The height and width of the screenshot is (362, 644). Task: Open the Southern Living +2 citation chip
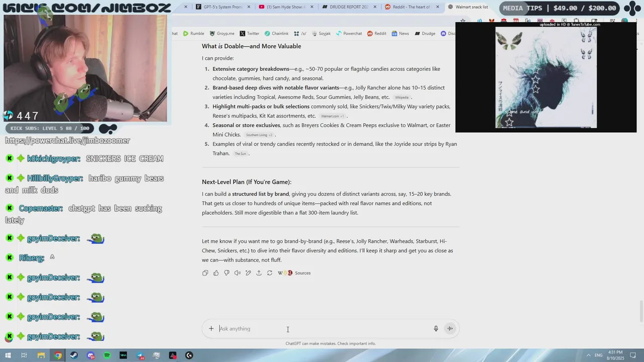tap(259, 135)
